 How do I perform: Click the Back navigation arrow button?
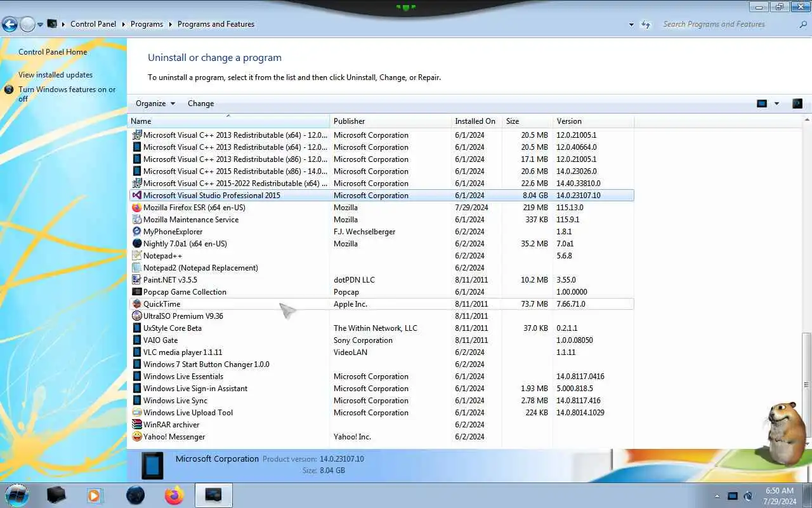[10, 25]
